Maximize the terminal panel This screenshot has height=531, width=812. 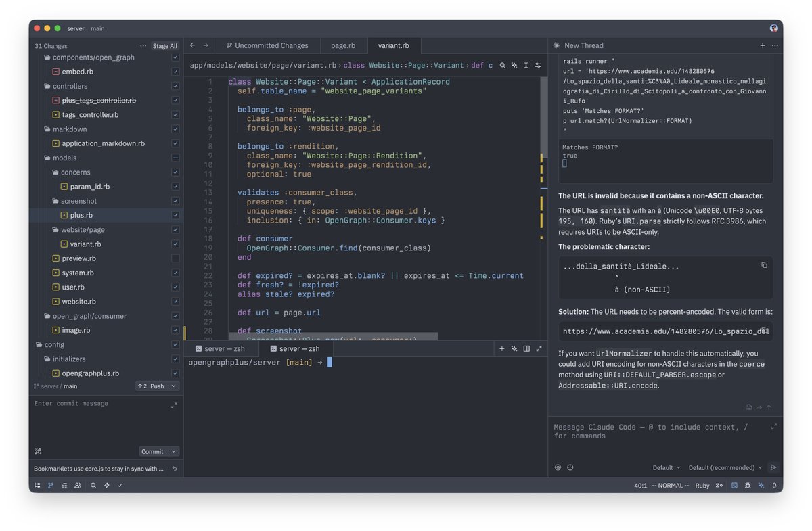(539, 348)
